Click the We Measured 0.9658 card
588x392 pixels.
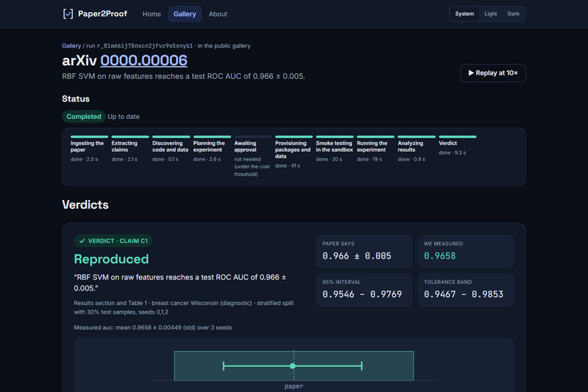tap(465, 251)
